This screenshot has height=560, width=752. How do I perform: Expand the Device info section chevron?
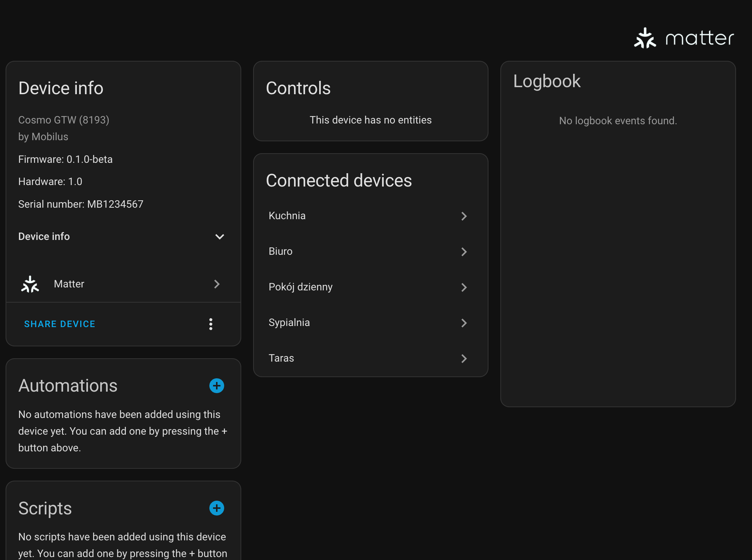220,237
